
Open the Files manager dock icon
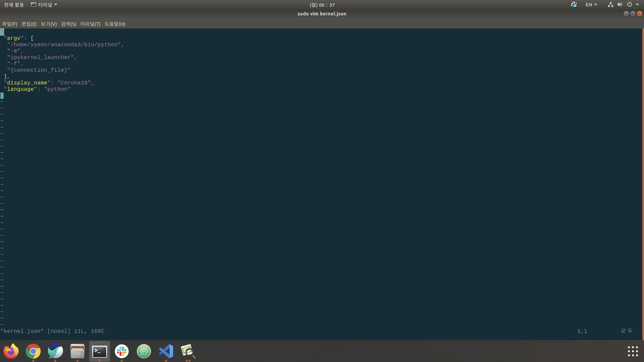tap(77, 351)
